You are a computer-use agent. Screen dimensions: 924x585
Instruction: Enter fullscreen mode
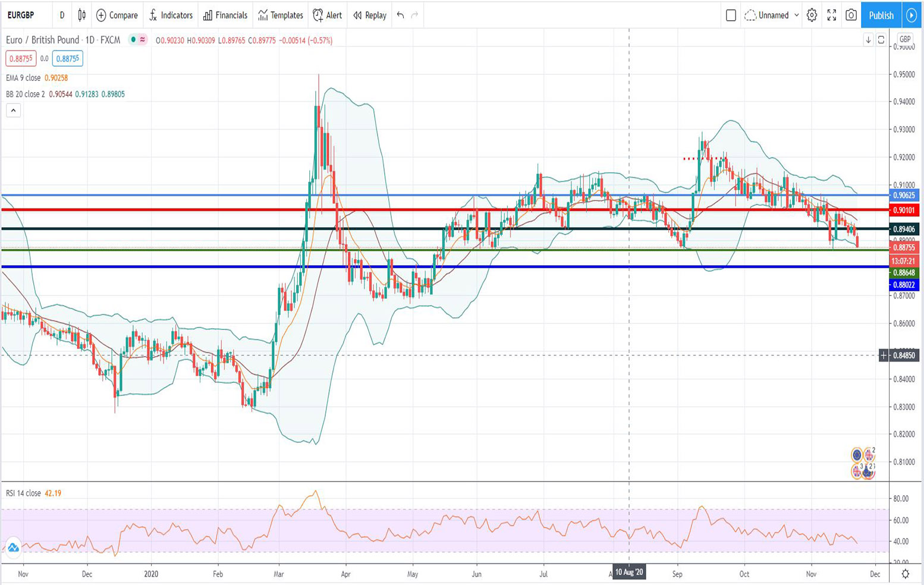831,15
